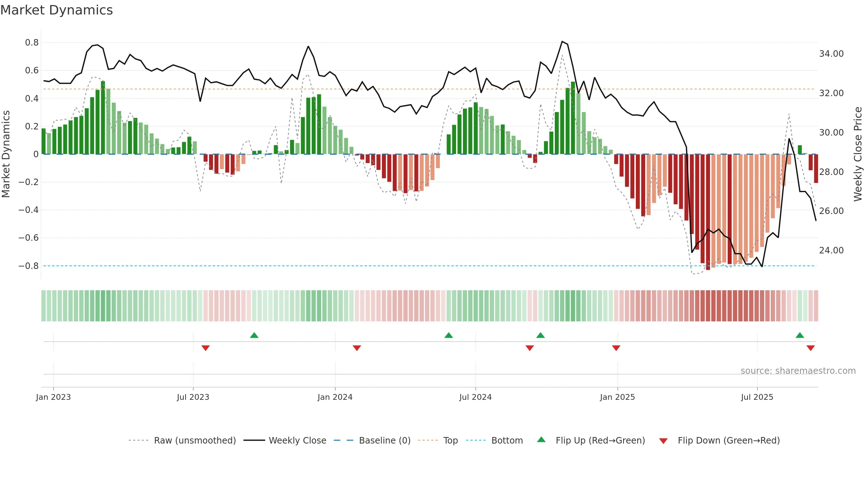This screenshot has width=868, height=488.
Task: Click the −0.4 left axis label
Action: pyautogui.click(x=29, y=210)
